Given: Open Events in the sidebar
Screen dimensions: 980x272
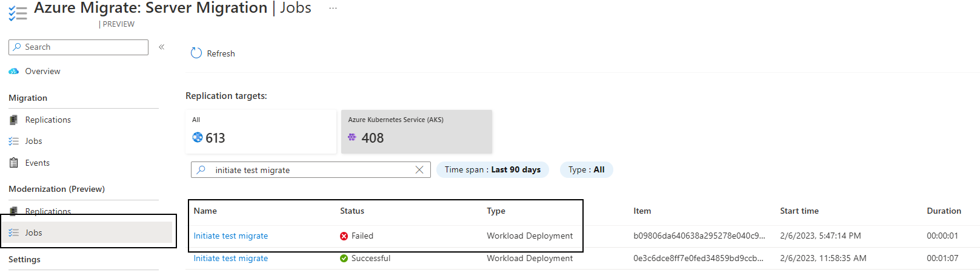Looking at the screenshot, I should point(37,163).
